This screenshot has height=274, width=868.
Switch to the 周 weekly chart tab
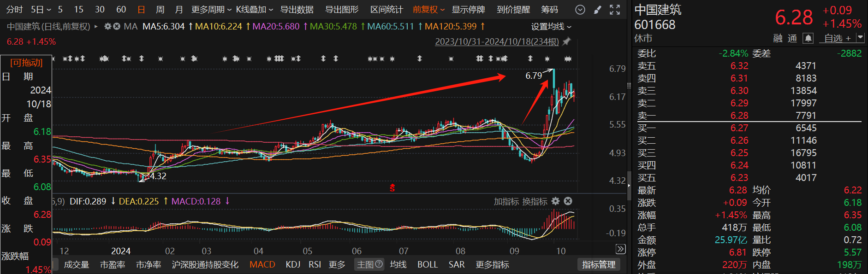pyautogui.click(x=160, y=10)
